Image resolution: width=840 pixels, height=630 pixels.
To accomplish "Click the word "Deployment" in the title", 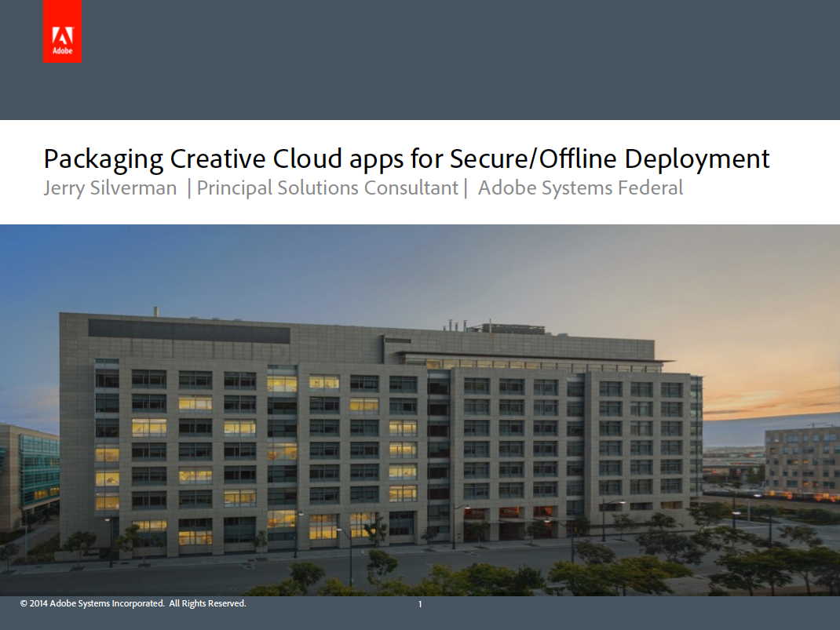I will click(x=697, y=159).
